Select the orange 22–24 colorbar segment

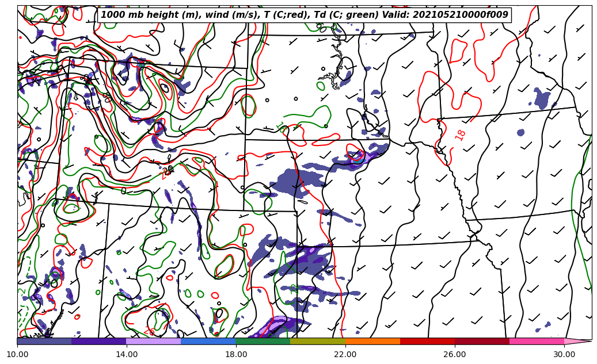[372, 341]
